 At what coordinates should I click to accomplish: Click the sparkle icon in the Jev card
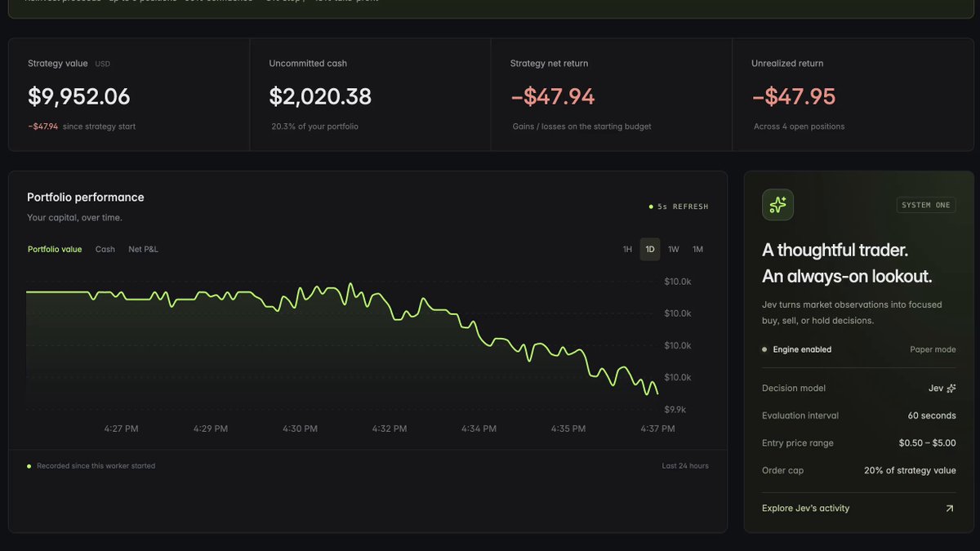pos(777,205)
